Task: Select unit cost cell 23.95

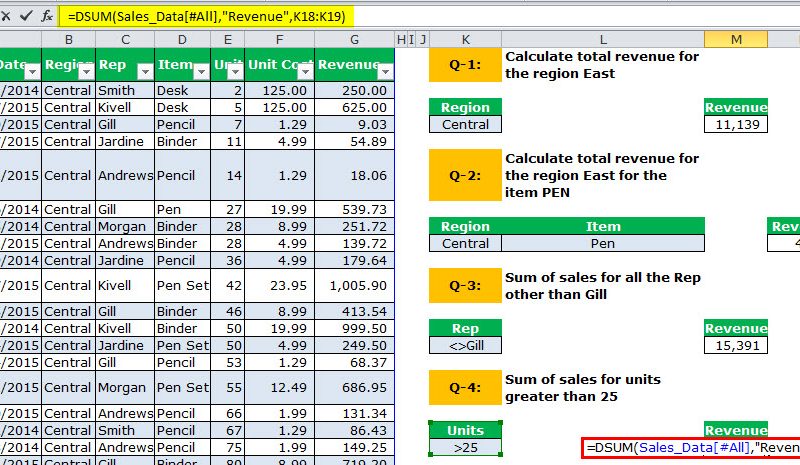Action: 280,285
